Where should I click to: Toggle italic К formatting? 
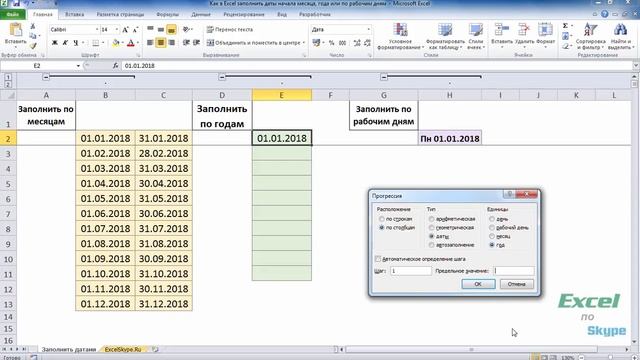point(65,42)
